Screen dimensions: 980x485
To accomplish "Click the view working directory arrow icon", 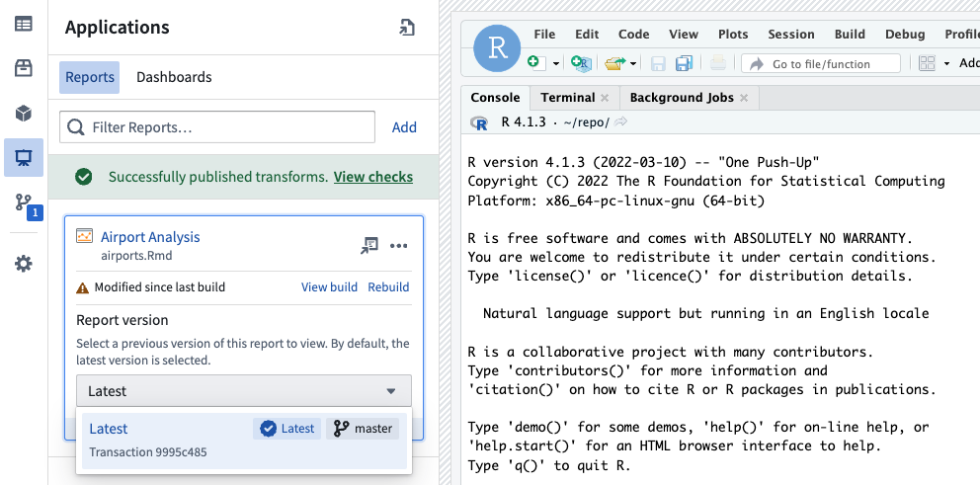I will coord(620,122).
